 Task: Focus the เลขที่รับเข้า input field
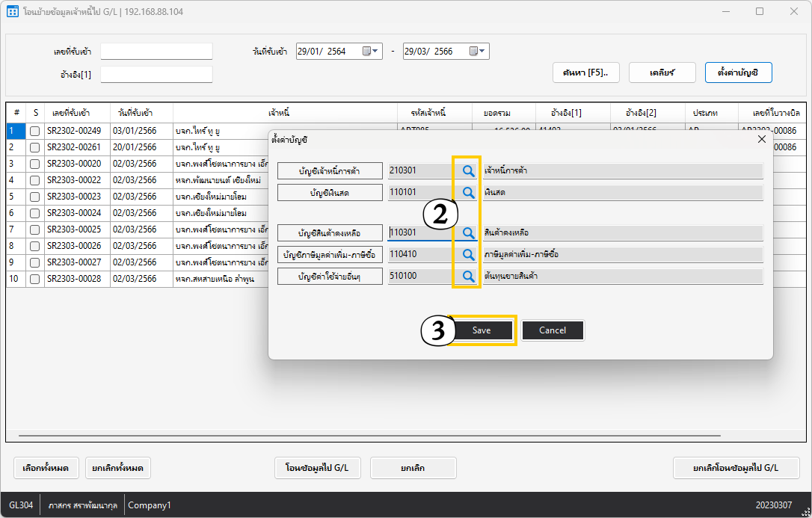[x=156, y=52]
